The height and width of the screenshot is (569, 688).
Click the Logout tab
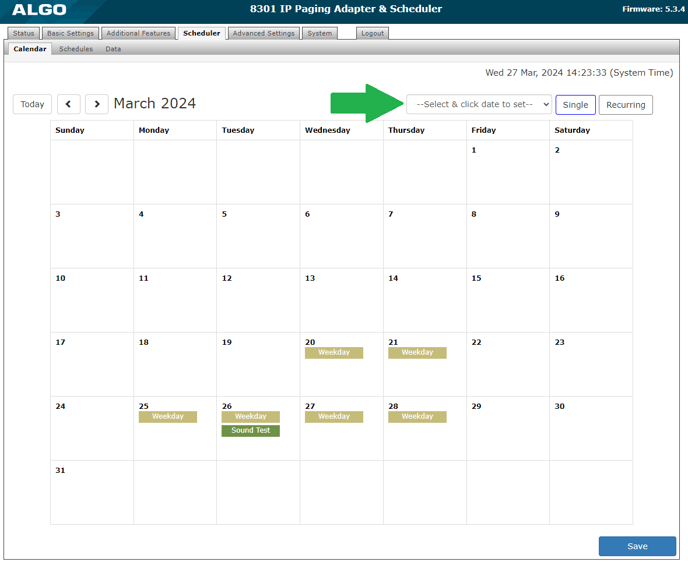(x=372, y=33)
